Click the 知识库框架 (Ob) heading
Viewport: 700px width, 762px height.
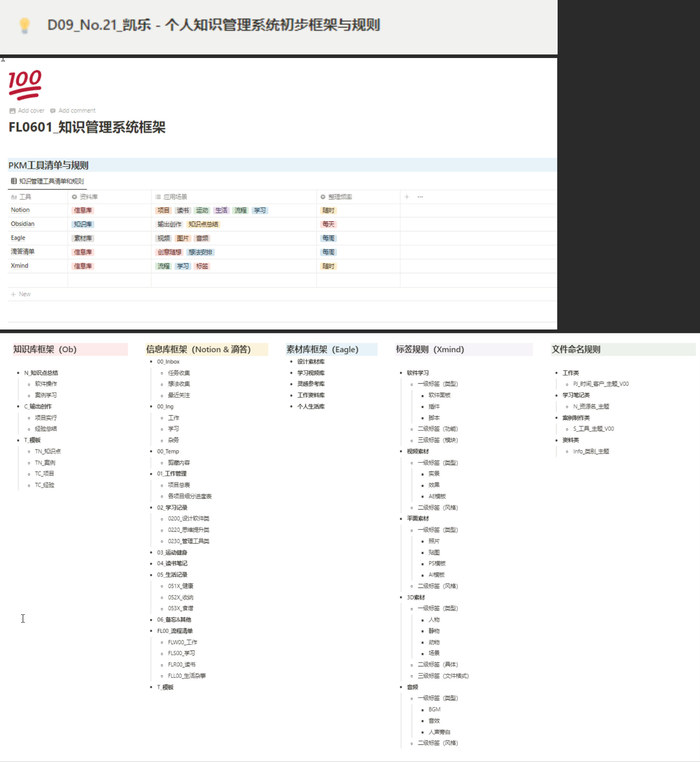click(x=45, y=350)
